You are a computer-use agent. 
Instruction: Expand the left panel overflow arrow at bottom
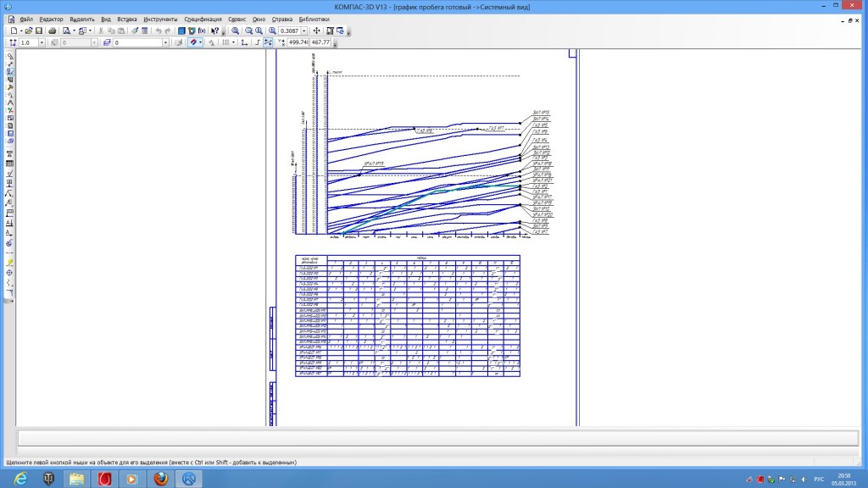(9, 302)
